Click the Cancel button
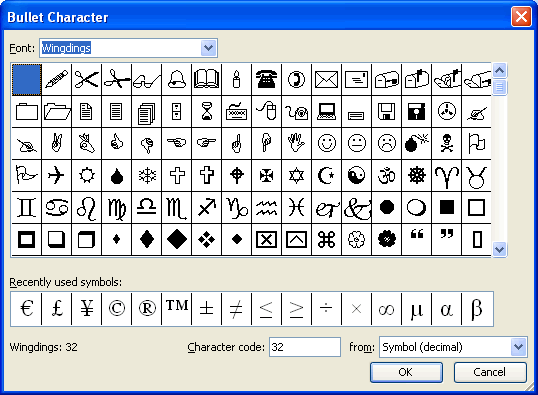538x395 pixels. pos(490,372)
